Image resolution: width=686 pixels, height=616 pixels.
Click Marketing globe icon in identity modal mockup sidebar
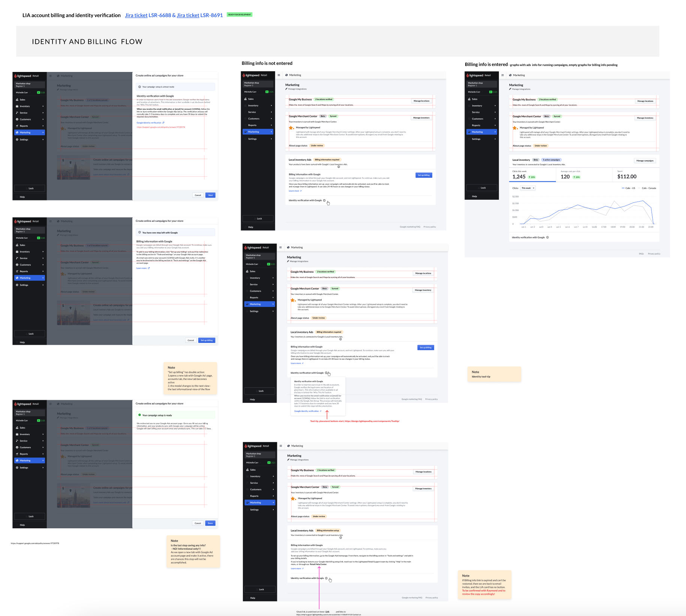pyautogui.click(x=17, y=133)
